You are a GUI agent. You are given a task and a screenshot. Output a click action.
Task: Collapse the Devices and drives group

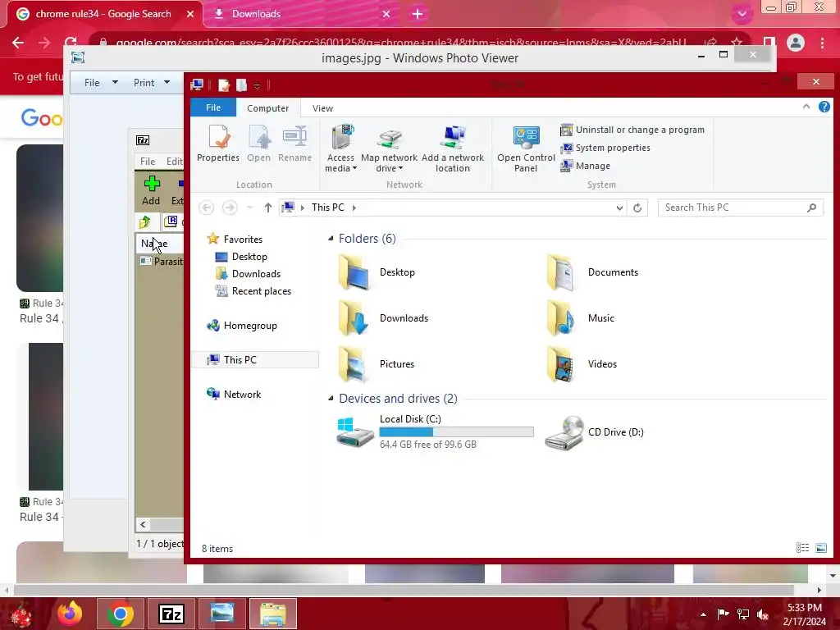tap(331, 398)
